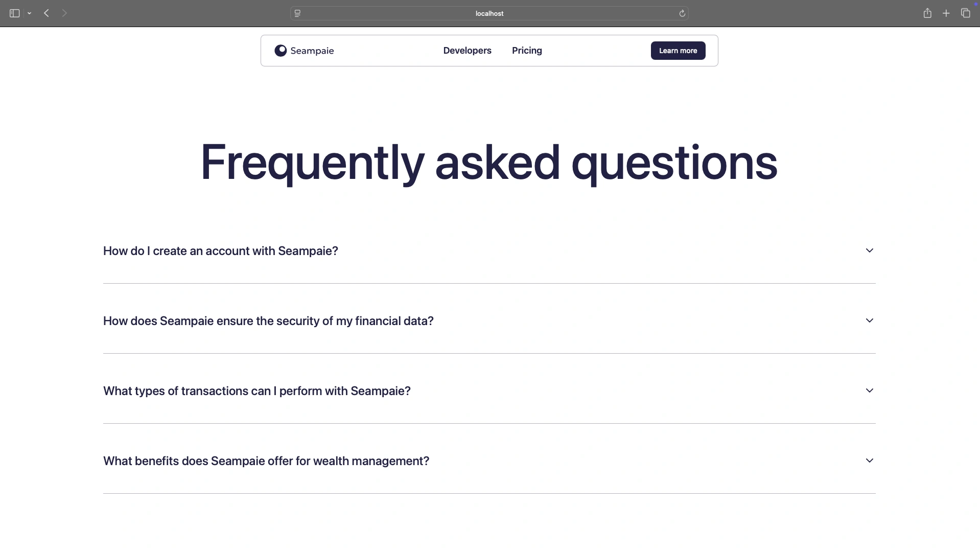980x552 pixels.
Task: Expand the create an account chevron
Action: point(869,250)
